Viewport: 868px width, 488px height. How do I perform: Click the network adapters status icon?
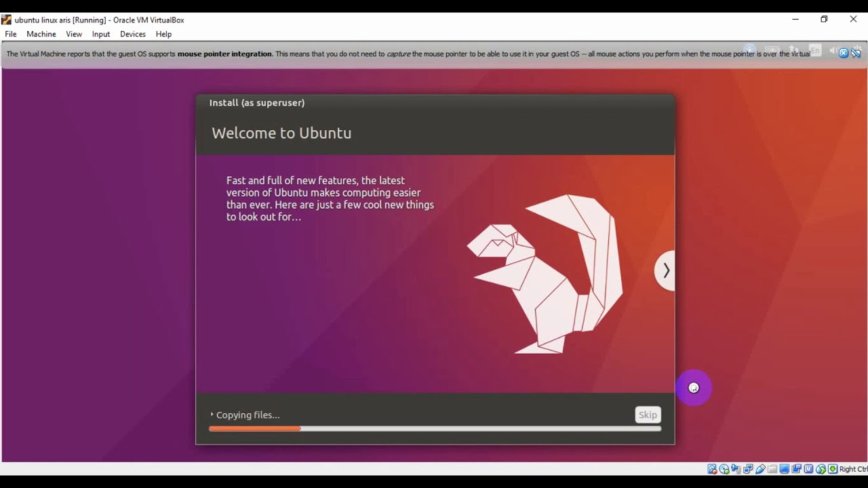pos(748,469)
